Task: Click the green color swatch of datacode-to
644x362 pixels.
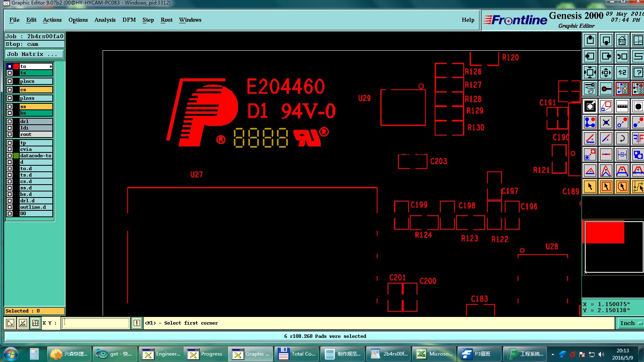Action: click(x=16, y=156)
